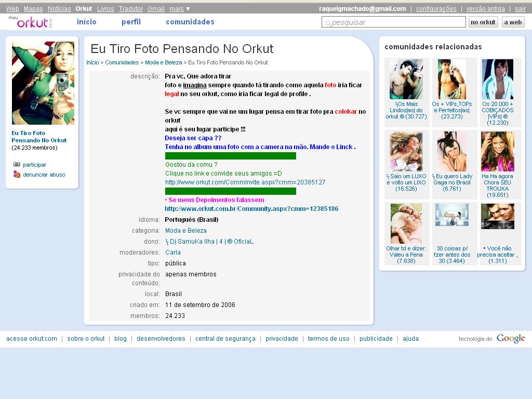Open Gmail in top bar

point(156,9)
